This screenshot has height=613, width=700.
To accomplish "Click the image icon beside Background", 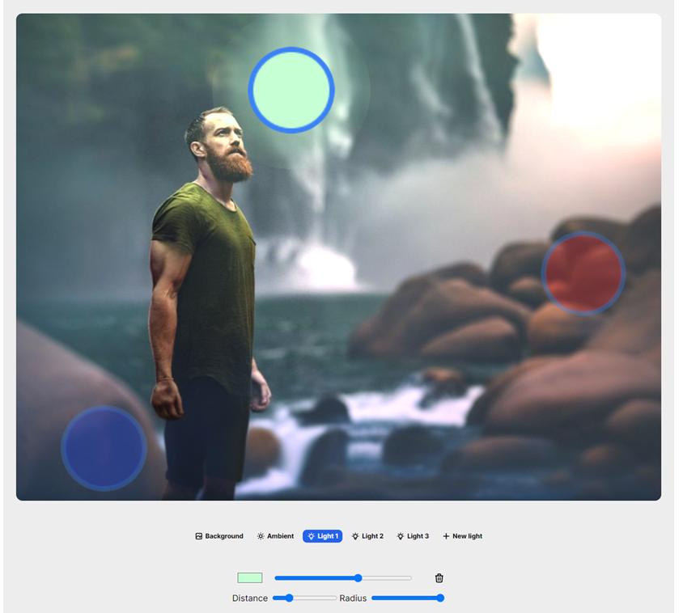I will pyautogui.click(x=198, y=536).
